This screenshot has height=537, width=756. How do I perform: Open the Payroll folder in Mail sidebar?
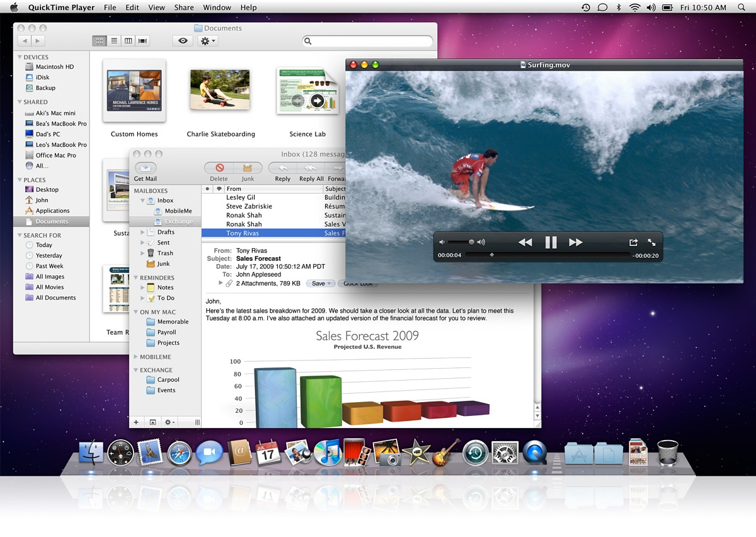pyautogui.click(x=161, y=332)
